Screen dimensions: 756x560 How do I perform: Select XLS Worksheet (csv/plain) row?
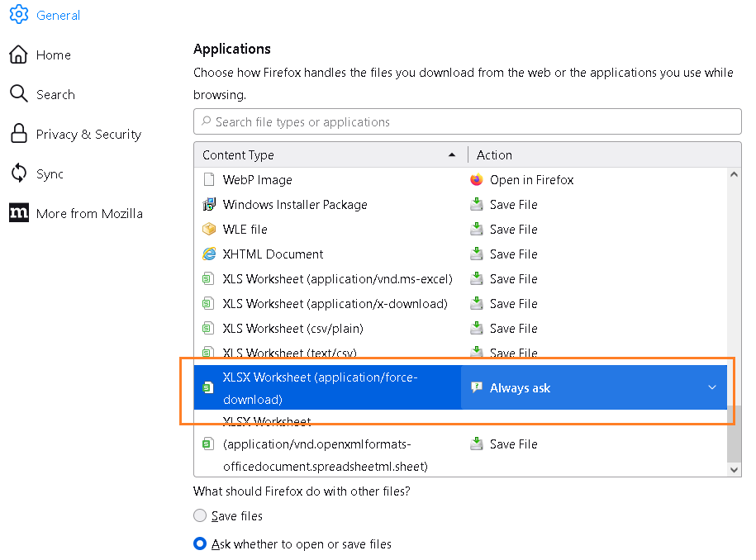click(330, 329)
